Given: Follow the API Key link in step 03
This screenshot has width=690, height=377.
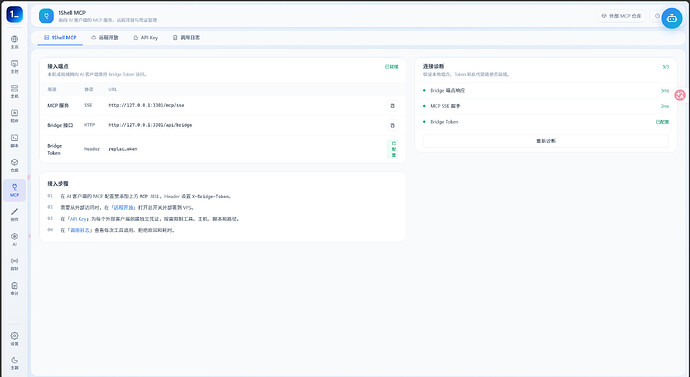Looking at the screenshot, I should pos(79,219).
